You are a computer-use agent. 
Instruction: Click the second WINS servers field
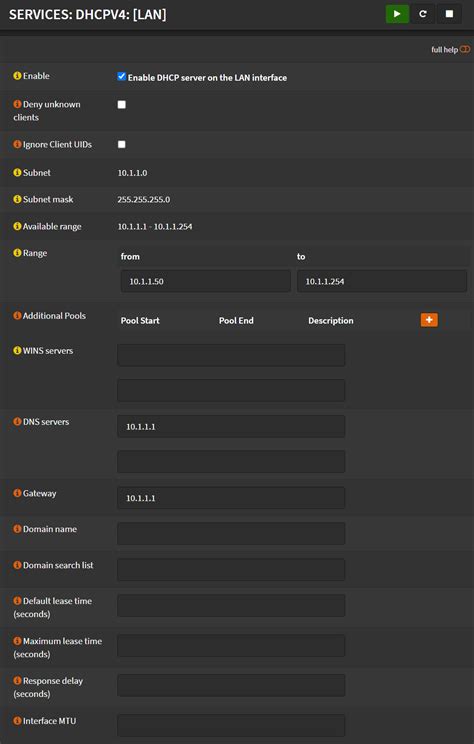231,390
